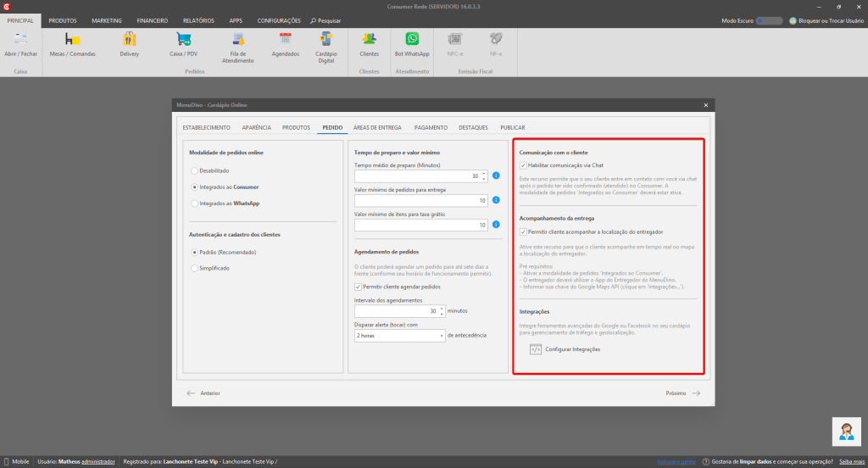Click the Valor mínimo de pedidos para entrega field

[420, 200]
